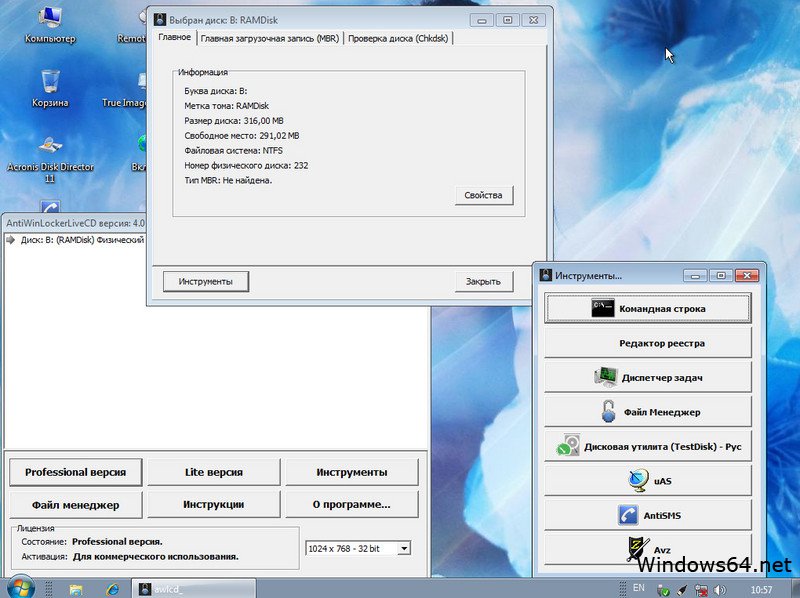
Task: Open the AntiSMS tool
Action: click(647, 515)
